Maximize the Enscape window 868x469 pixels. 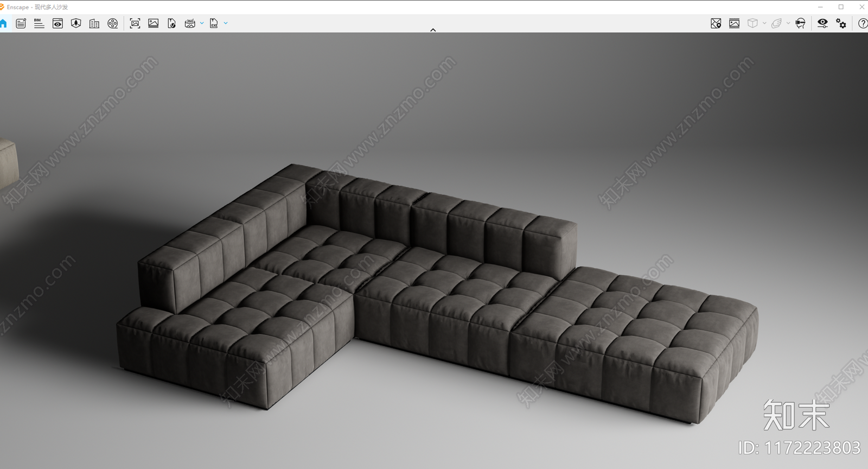[x=841, y=7]
